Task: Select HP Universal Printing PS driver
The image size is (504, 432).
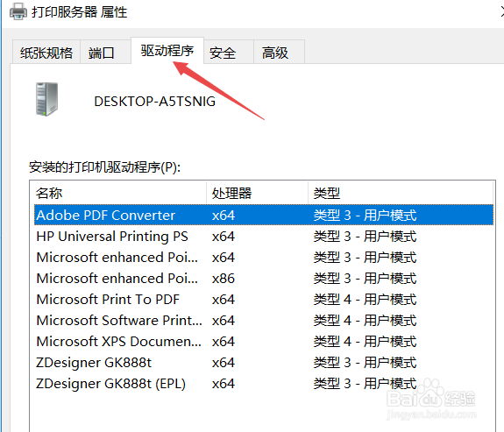Action: (264, 237)
